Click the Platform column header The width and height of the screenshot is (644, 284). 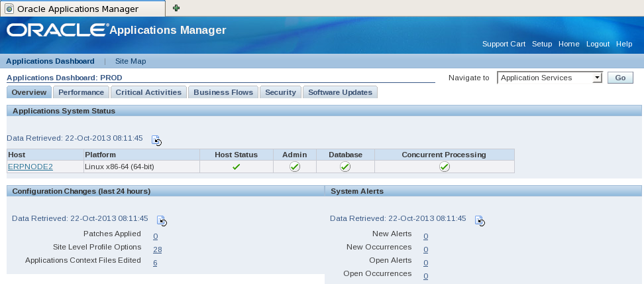142,155
